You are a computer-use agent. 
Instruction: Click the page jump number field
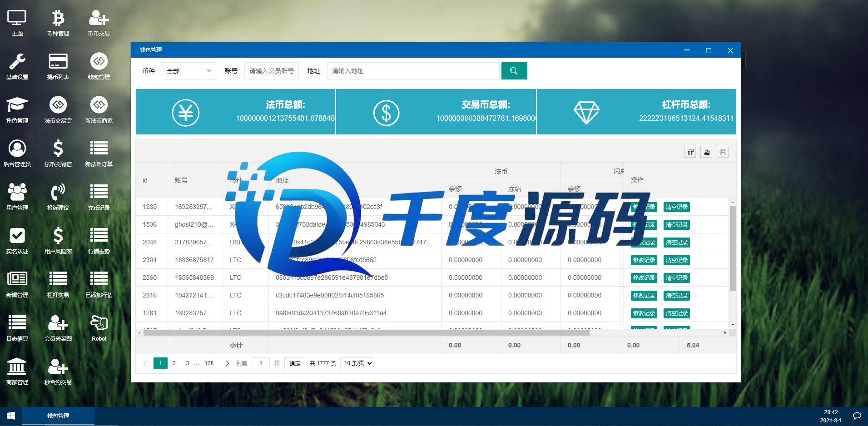261,363
